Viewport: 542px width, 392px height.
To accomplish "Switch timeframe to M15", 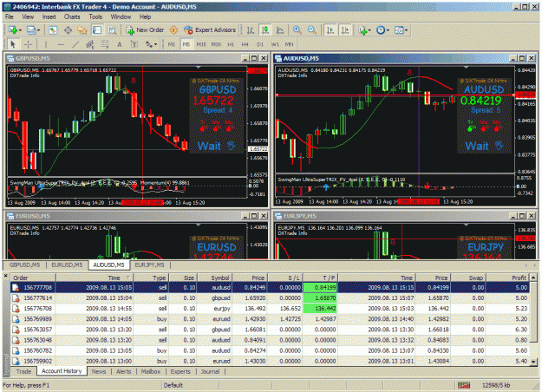I will point(201,44).
